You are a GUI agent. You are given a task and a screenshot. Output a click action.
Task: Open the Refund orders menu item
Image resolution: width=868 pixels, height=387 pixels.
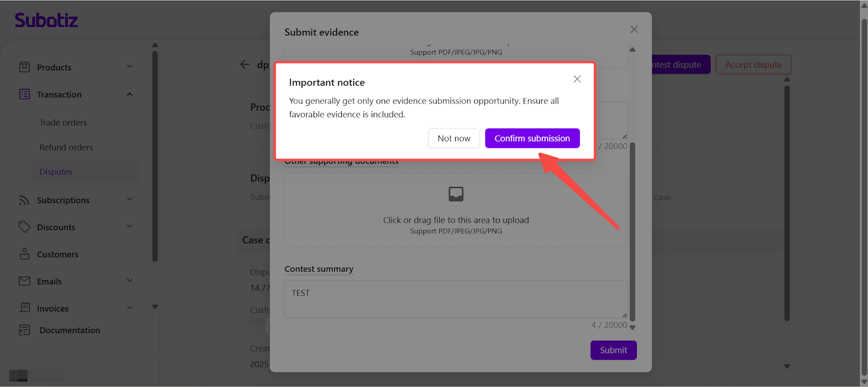66,147
